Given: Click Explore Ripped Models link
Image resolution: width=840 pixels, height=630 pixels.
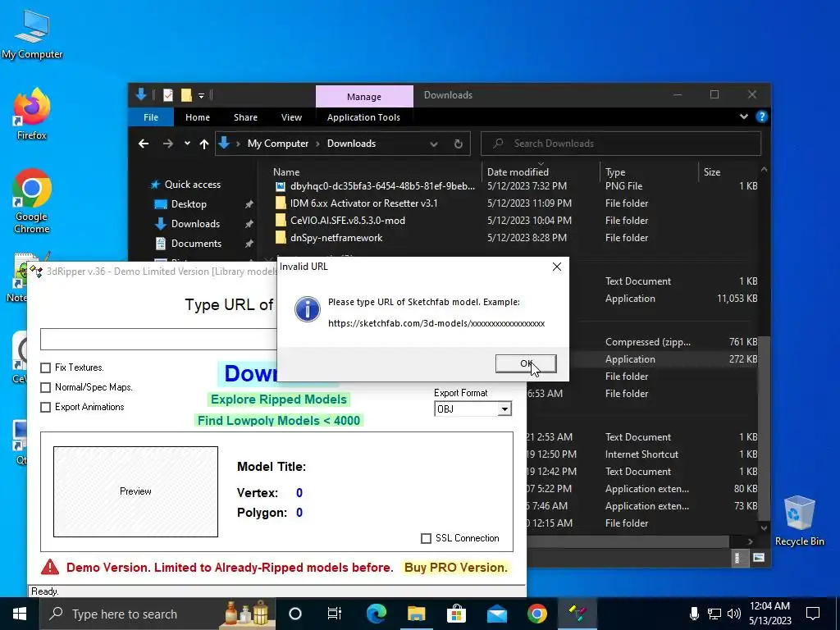Looking at the screenshot, I should [279, 399].
